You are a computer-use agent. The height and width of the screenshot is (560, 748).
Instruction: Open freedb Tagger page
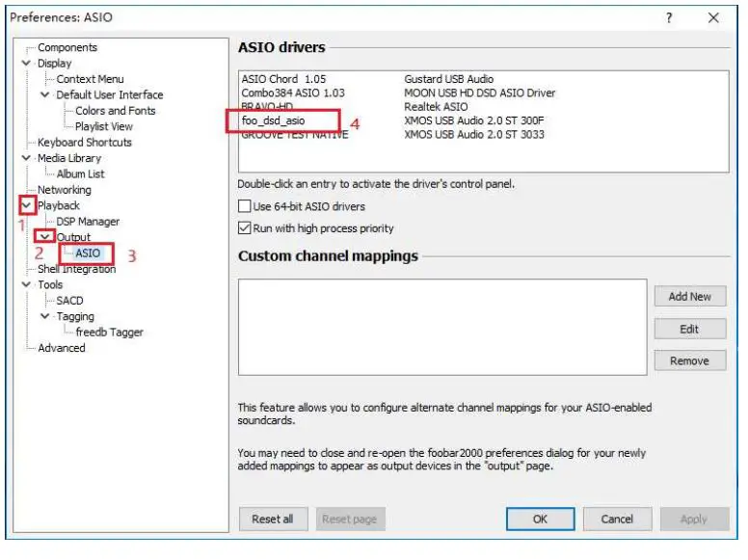coord(109,333)
